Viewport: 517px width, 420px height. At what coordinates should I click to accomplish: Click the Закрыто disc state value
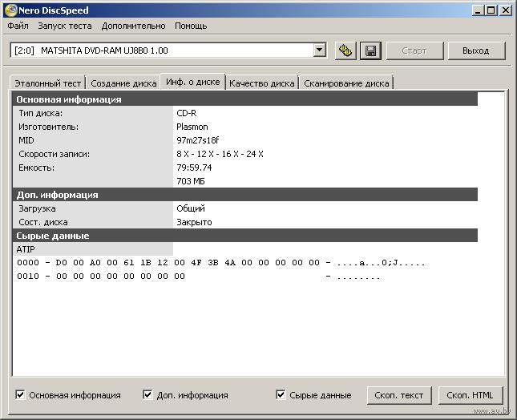(194, 222)
